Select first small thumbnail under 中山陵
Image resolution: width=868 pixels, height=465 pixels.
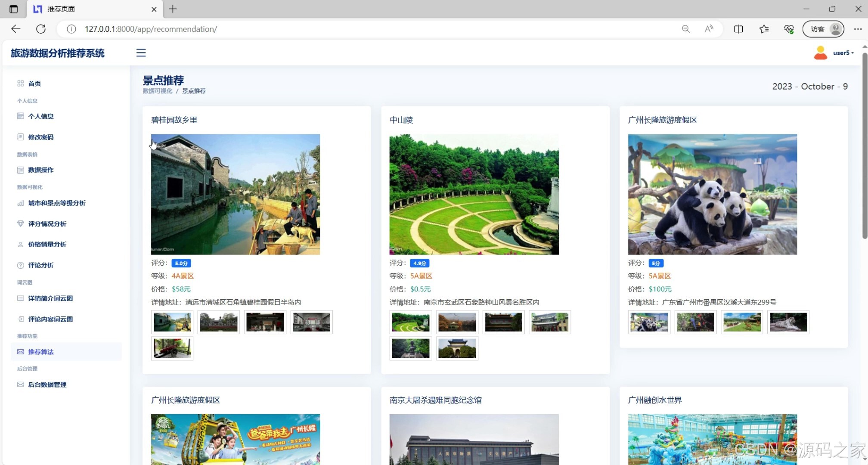411,322
